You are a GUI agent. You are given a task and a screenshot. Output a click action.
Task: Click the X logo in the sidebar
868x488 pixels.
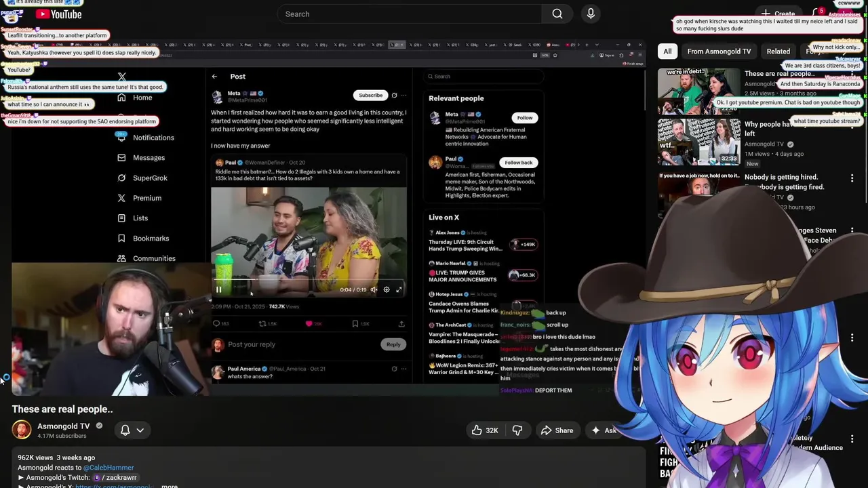point(121,77)
